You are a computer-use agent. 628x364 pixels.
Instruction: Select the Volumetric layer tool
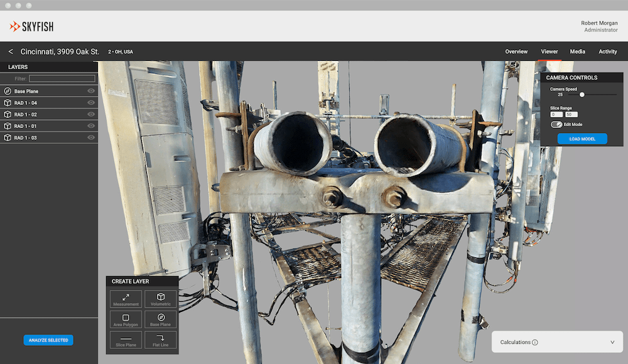click(161, 299)
